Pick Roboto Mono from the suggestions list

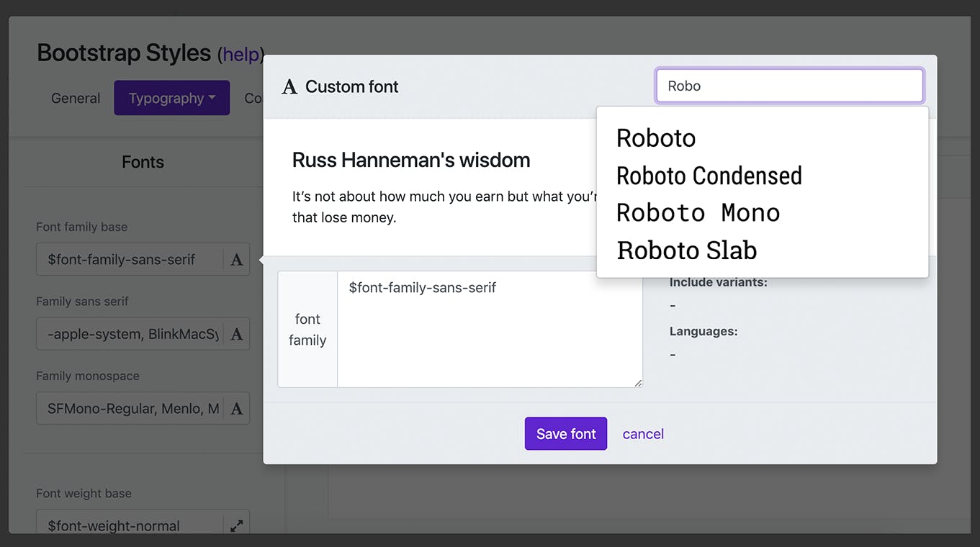coord(698,213)
